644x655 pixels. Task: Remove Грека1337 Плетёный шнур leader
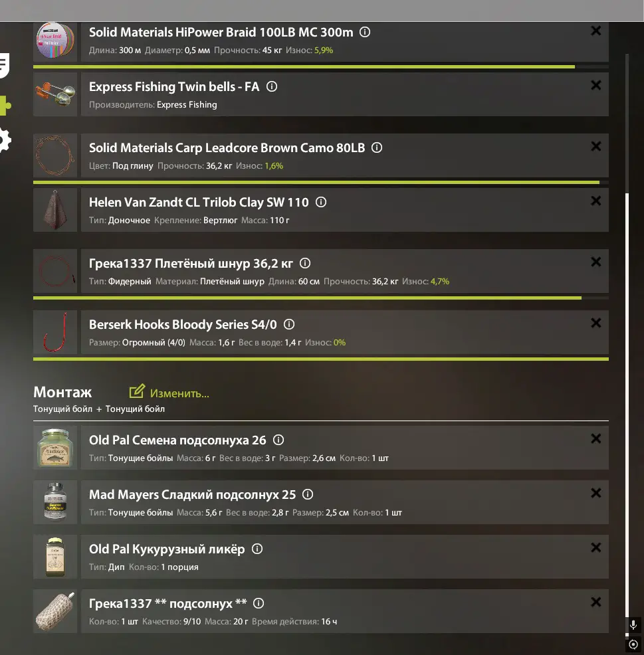pos(596,262)
